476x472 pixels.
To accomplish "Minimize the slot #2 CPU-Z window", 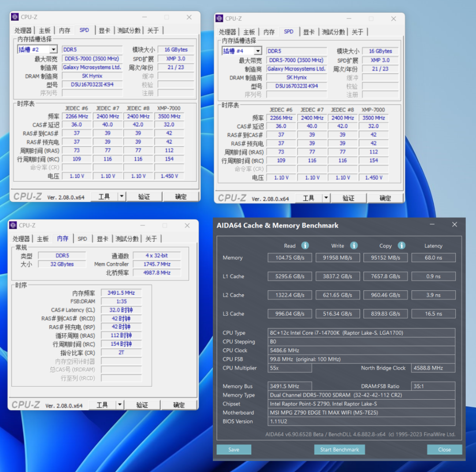I will pos(145,17).
